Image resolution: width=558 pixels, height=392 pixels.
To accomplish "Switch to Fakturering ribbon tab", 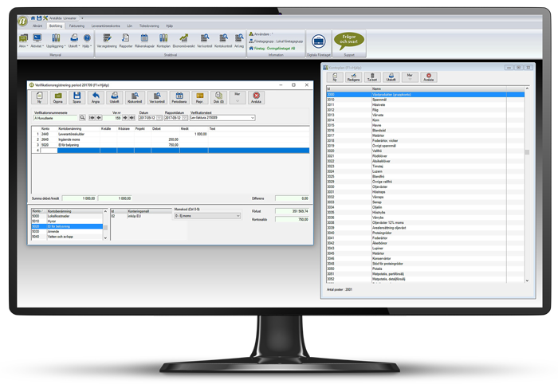I will tap(77, 25).
